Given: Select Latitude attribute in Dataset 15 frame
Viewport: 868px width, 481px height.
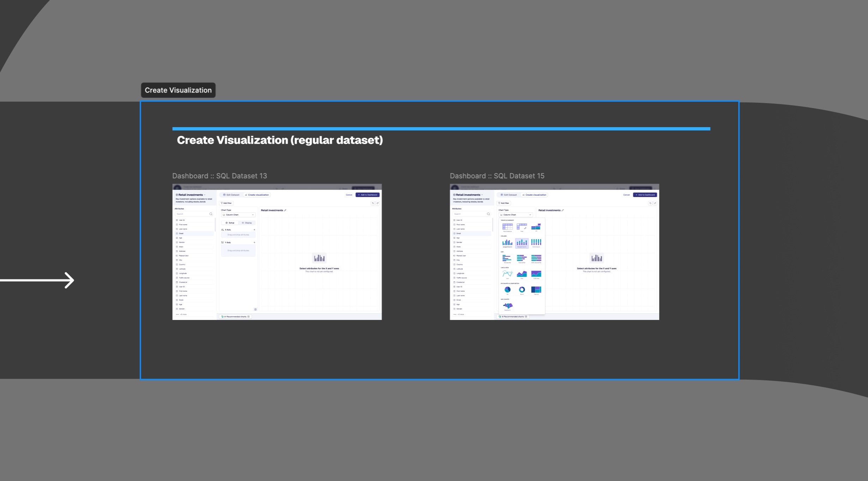Looking at the screenshot, I should click(472, 269).
